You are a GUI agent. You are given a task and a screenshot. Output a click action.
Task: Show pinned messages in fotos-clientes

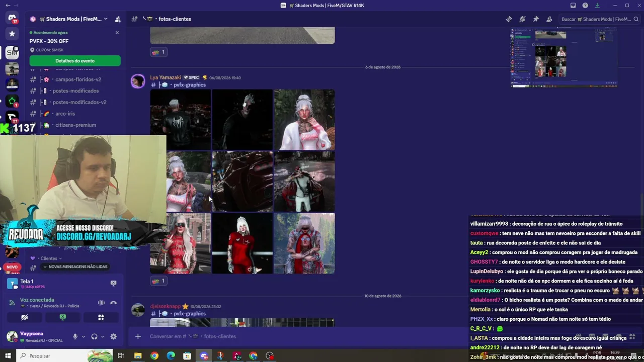click(x=536, y=19)
